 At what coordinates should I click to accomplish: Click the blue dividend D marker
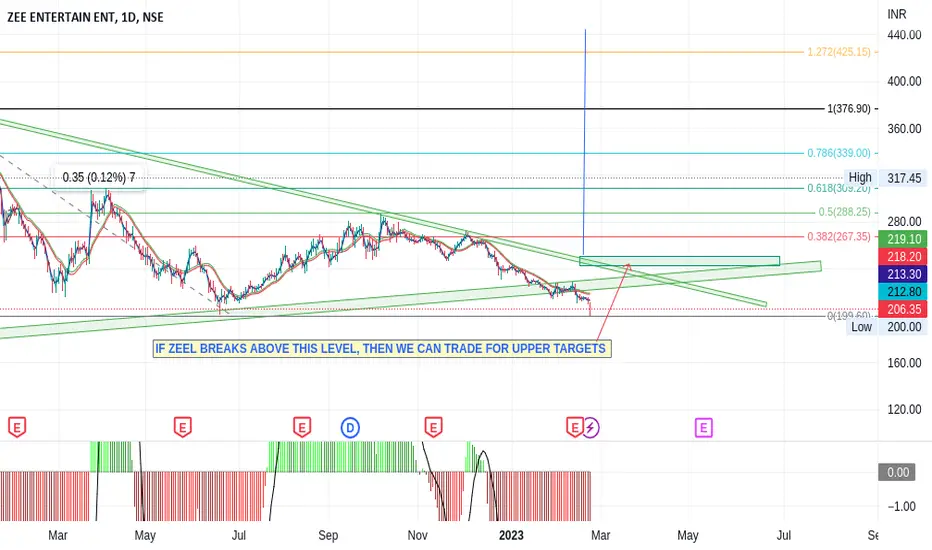(350, 428)
